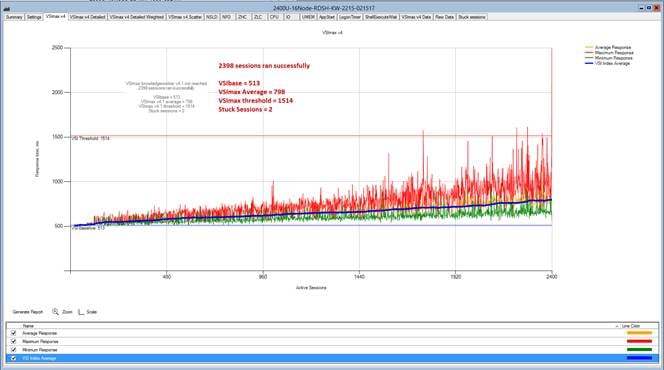Click the 'Stuck Sessions = 2' red text
664x370 pixels.
click(245, 109)
